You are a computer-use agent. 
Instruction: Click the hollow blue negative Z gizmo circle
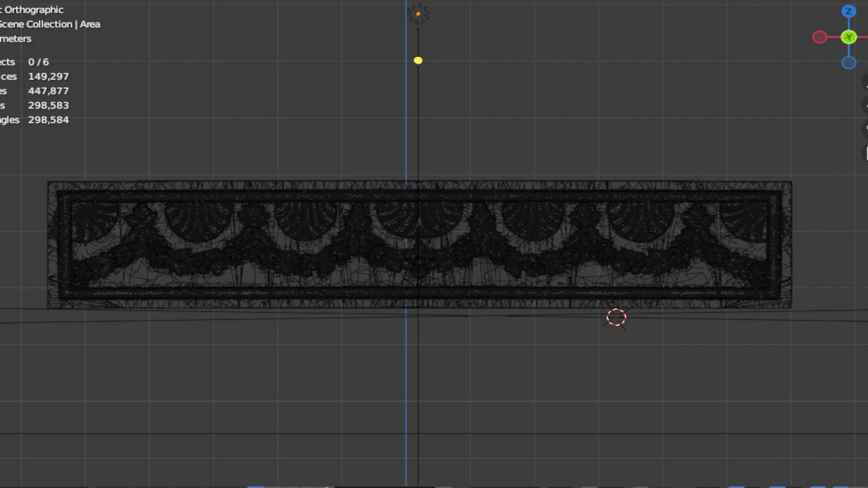click(x=849, y=63)
